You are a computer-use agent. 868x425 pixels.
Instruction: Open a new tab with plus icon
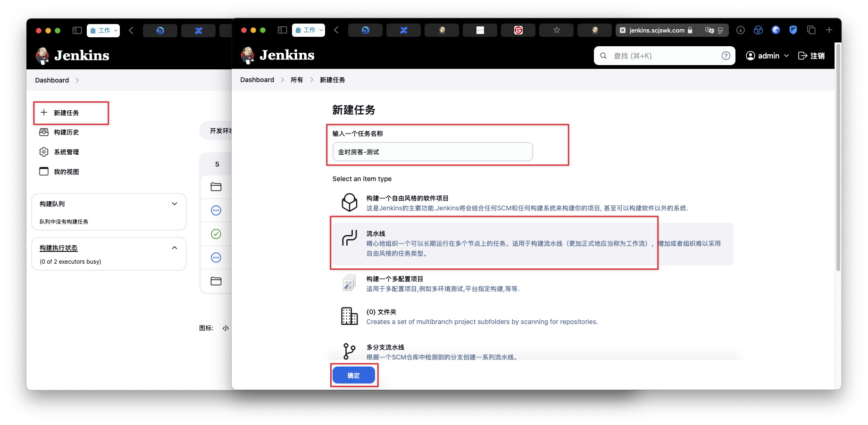(x=829, y=30)
